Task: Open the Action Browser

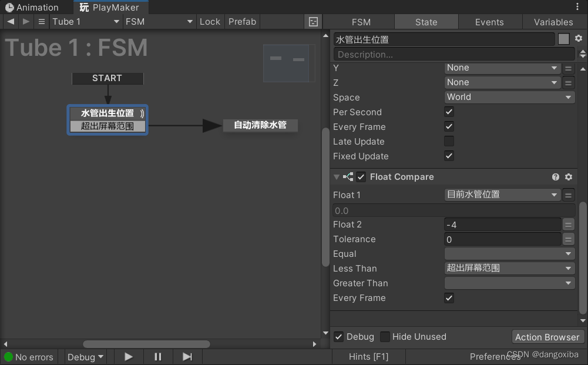Action: [547, 337]
